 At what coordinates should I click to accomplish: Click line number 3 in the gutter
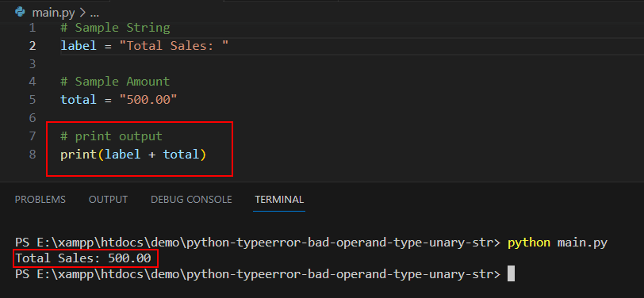pyautogui.click(x=33, y=64)
